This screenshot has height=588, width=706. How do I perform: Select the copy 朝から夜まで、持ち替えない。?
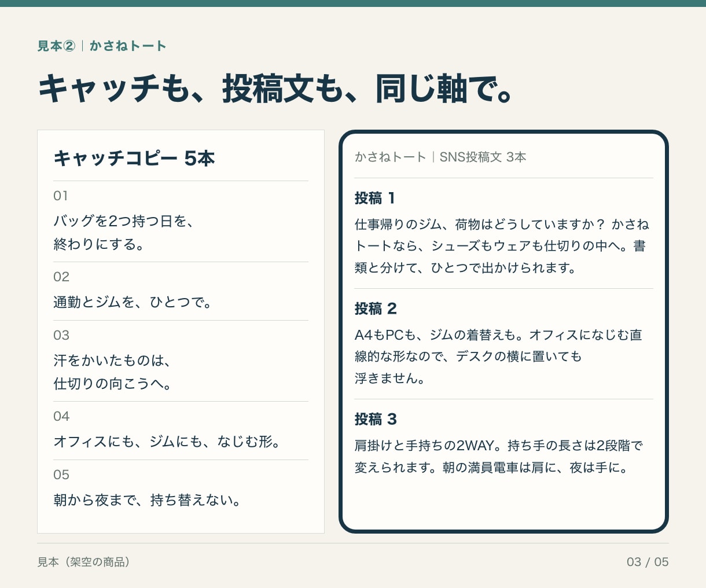148,500
